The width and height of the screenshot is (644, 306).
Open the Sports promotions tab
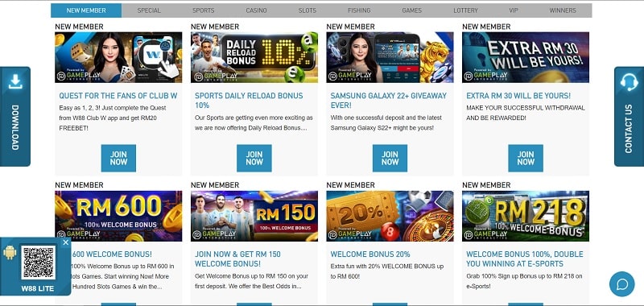pyautogui.click(x=204, y=10)
